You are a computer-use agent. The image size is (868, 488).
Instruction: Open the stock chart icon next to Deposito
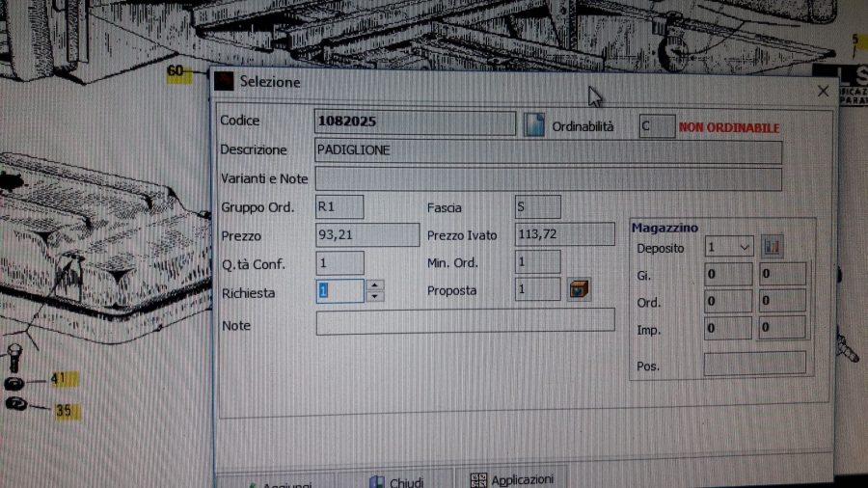pos(772,247)
